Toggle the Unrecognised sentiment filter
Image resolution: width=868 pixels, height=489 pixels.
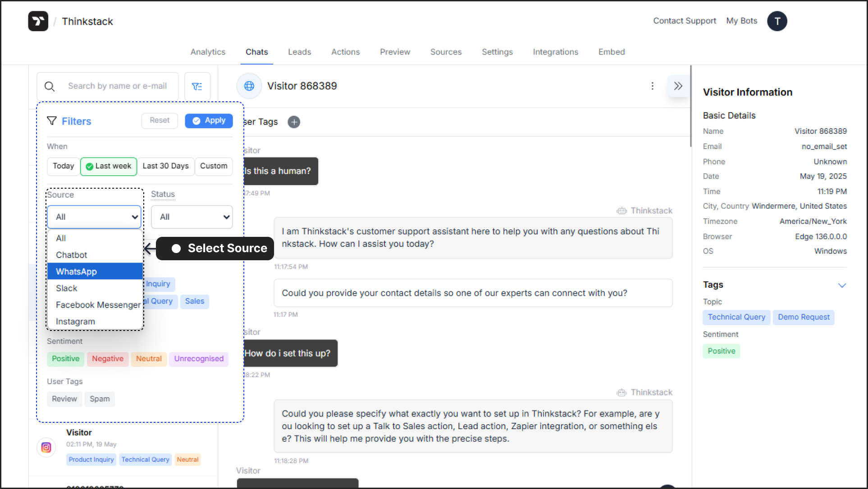pos(199,359)
